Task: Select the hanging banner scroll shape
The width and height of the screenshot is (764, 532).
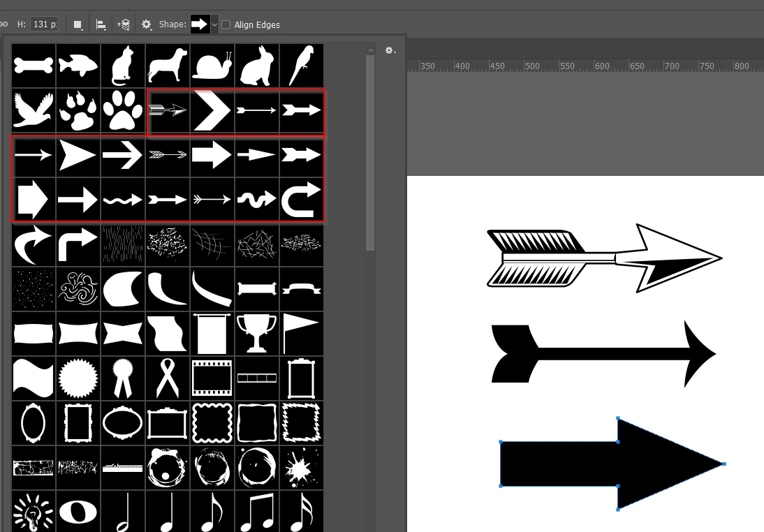Action: click(212, 333)
